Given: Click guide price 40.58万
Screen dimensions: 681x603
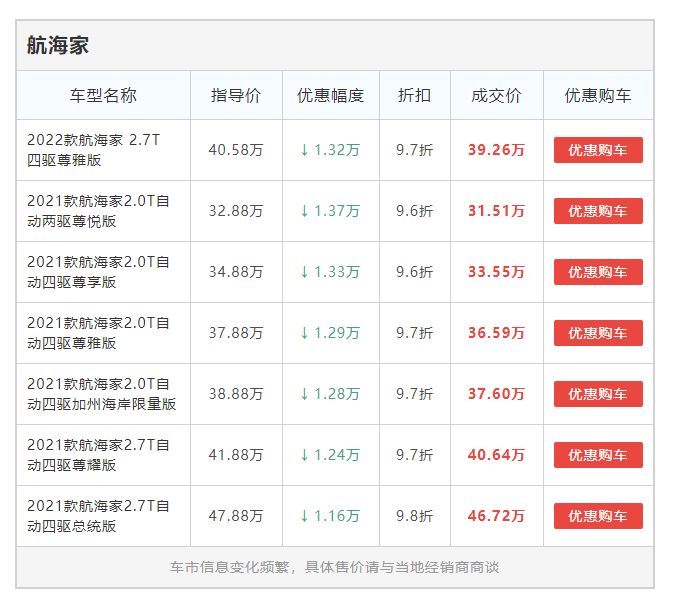Looking at the screenshot, I should click(x=236, y=150).
